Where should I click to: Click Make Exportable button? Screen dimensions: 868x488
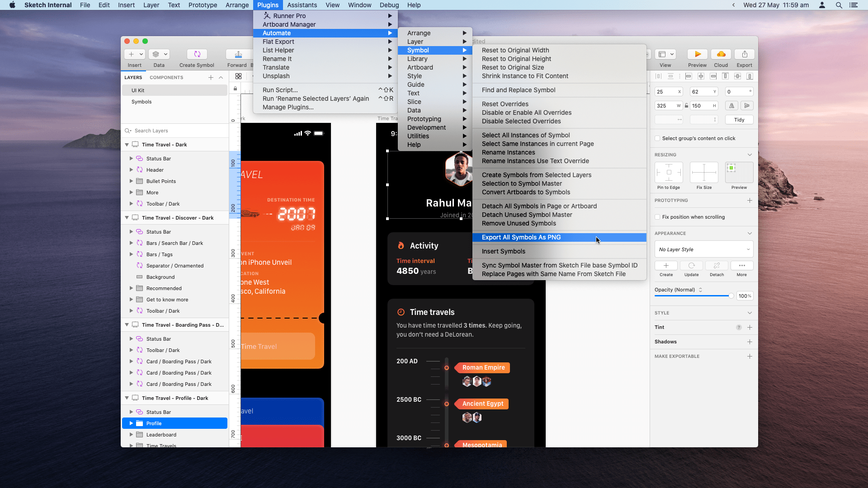click(x=750, y=357)
